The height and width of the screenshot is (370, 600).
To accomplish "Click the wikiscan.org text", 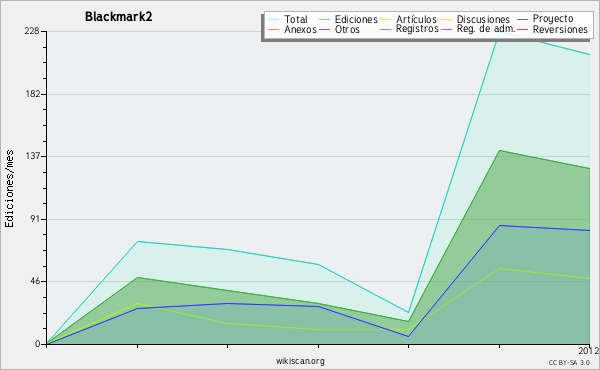I will point(300,361).
